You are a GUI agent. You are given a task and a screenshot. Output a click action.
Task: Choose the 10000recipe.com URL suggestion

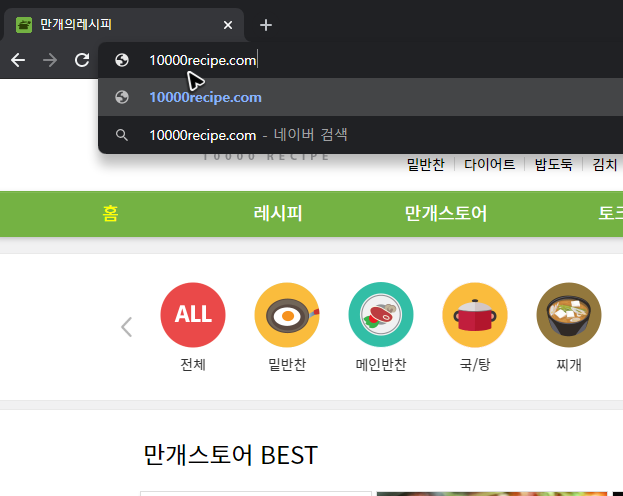coord(360,97)
